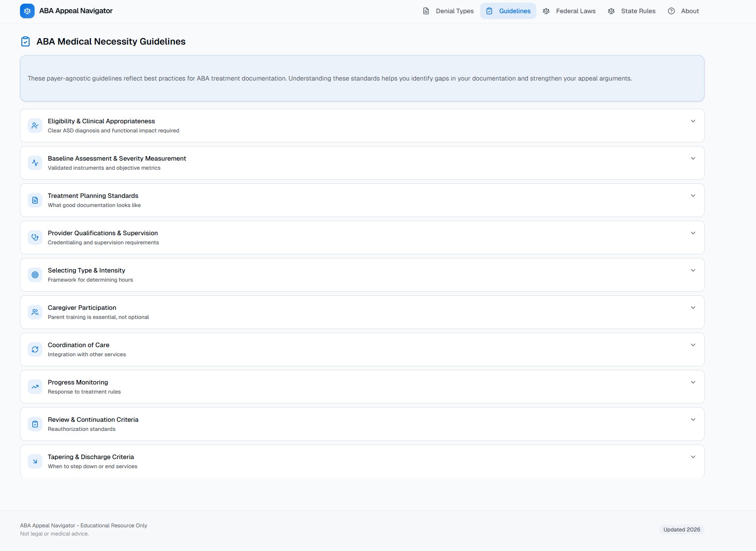Image resolution: width=756 pixels, height=551 pixels.
Task: Expand the Eligibility & Clinical Appropriateness chevron
Action: pos(693,121)
